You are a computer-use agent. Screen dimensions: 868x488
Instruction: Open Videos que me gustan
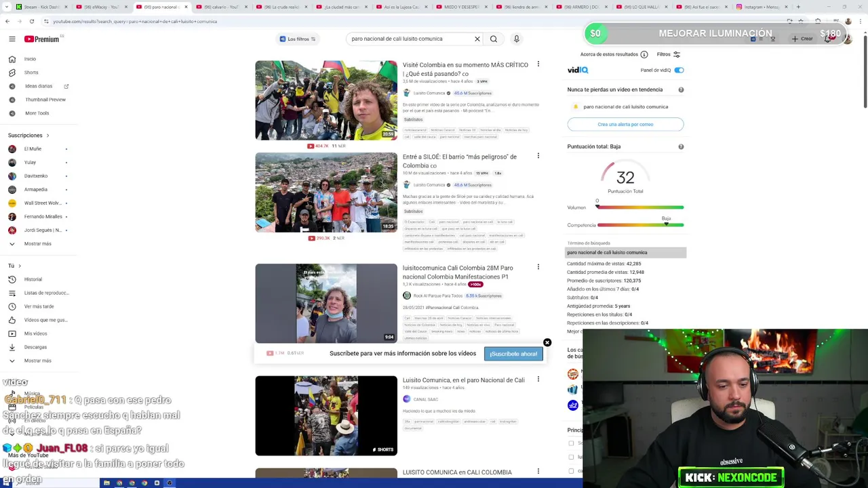(45, 320)
